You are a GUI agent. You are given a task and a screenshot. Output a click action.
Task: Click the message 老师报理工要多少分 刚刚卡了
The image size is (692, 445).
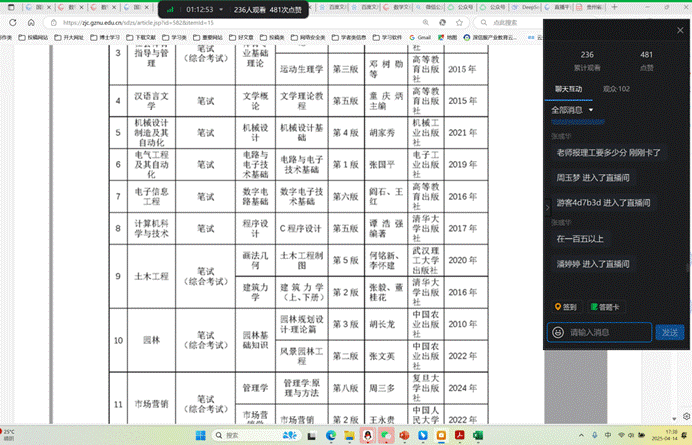(x=608, y=153)
